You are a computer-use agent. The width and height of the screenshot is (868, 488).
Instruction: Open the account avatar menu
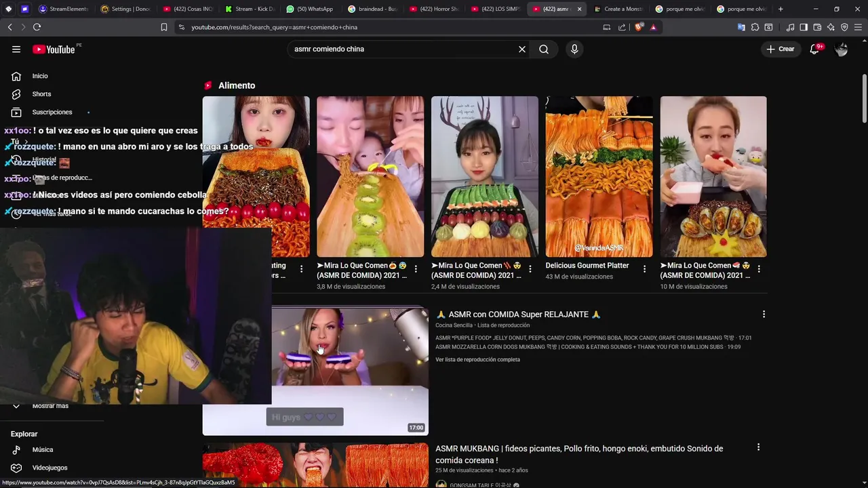pyautogui.click(x=842, y=49)
